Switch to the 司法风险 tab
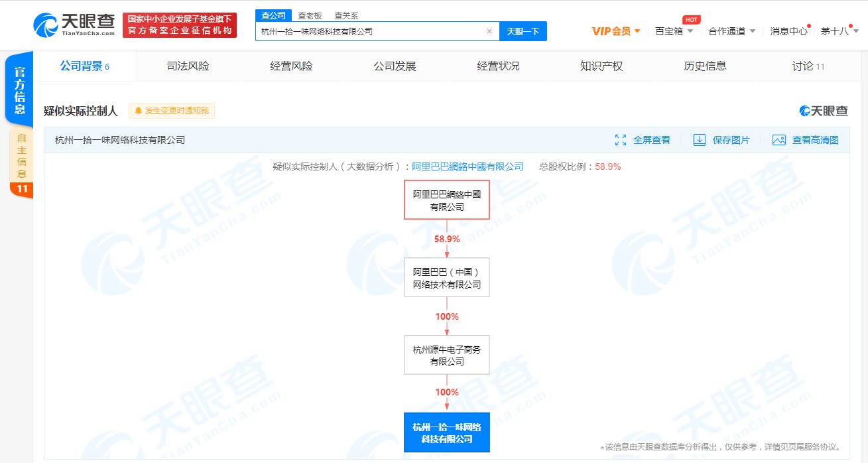868x463 pixels. tap(188, 66)
